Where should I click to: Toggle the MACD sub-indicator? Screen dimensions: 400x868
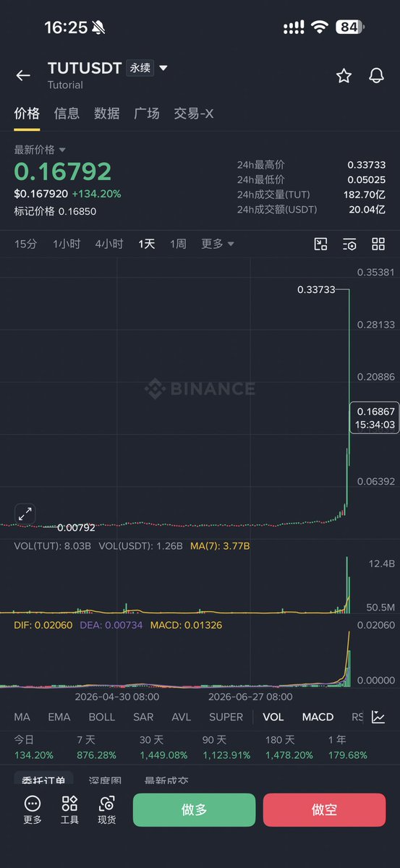pos(318,717)
